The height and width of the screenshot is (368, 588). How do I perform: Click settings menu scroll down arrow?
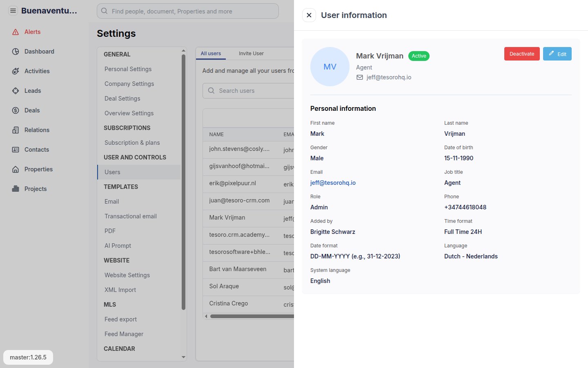point(183,357)
